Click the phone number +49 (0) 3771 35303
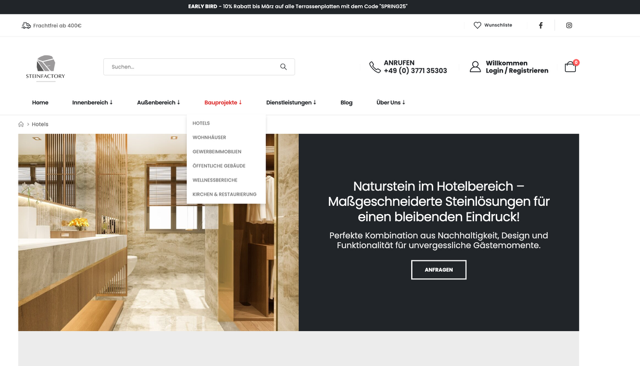 click(x=416, y=71)
